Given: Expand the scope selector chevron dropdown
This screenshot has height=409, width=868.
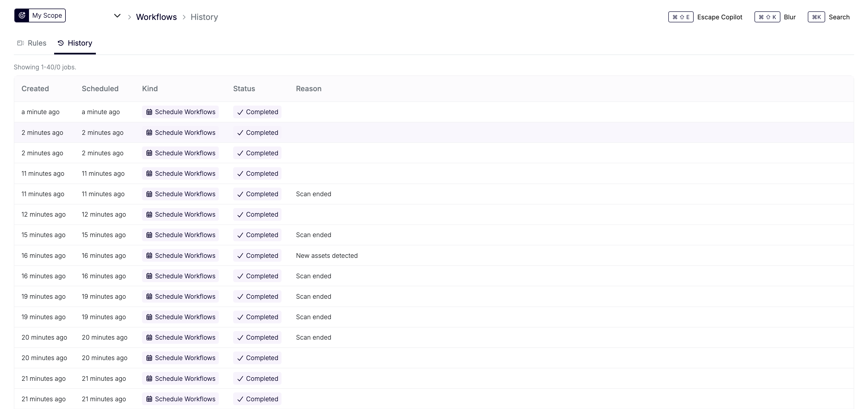Looking at the screenshot, I should [117, 16].
